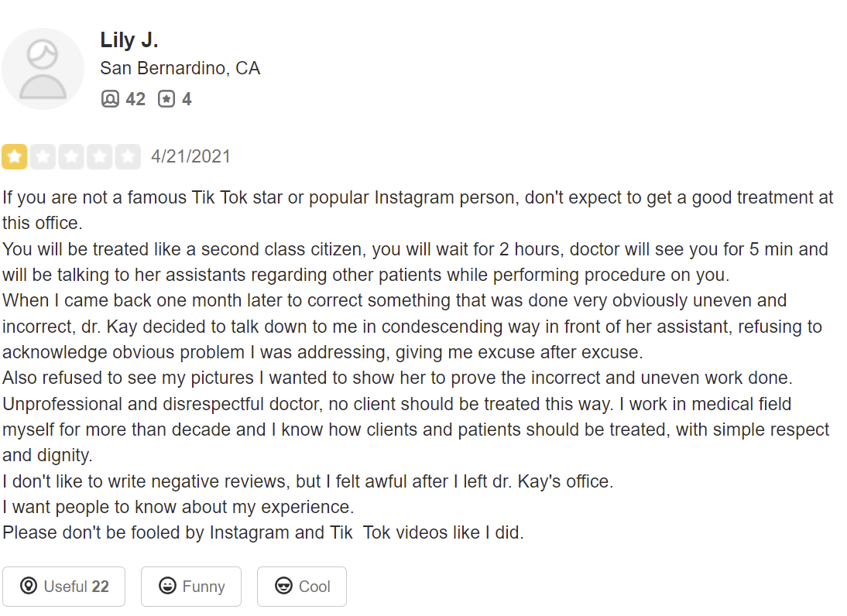
Task: Click the friends count 42
Action: click(x=135, y=99)
